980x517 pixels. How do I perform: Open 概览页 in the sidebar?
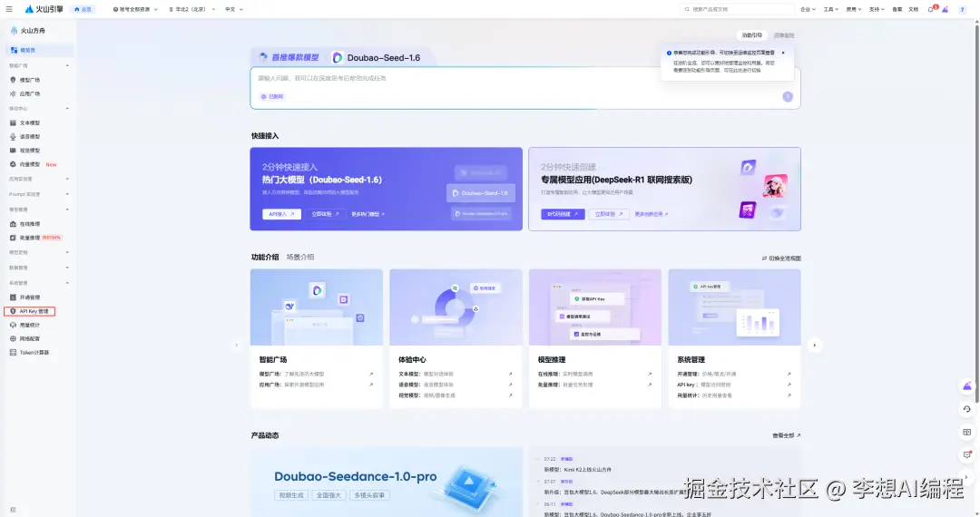[x=39, y=50]
